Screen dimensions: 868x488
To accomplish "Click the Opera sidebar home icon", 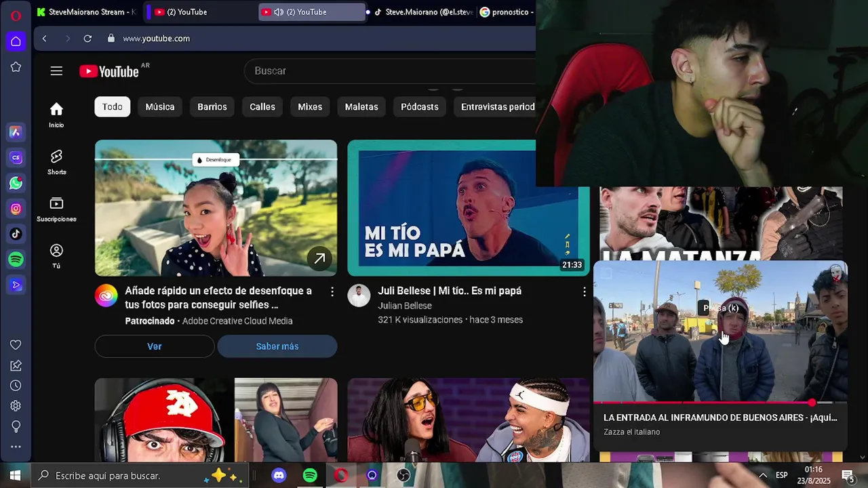I will coord(16,41).
